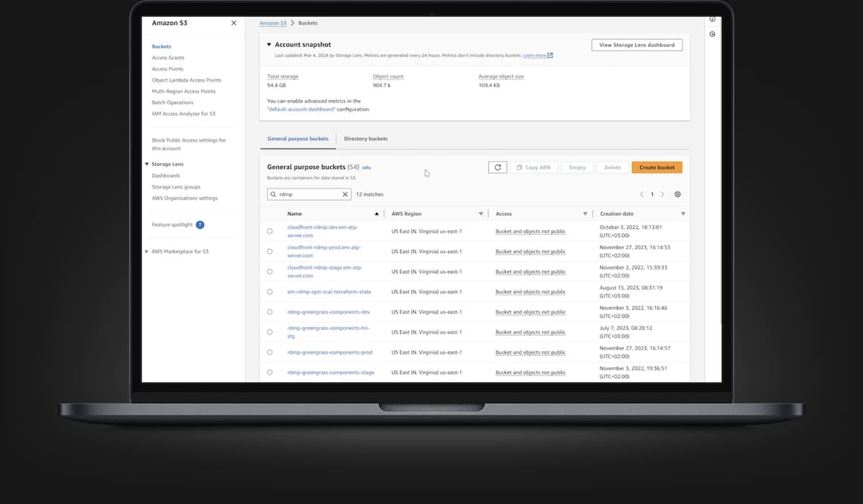Close the Amazon S3 navigation sidebar
This screenshot has height=504, width=863.
(x=234, y=23)
